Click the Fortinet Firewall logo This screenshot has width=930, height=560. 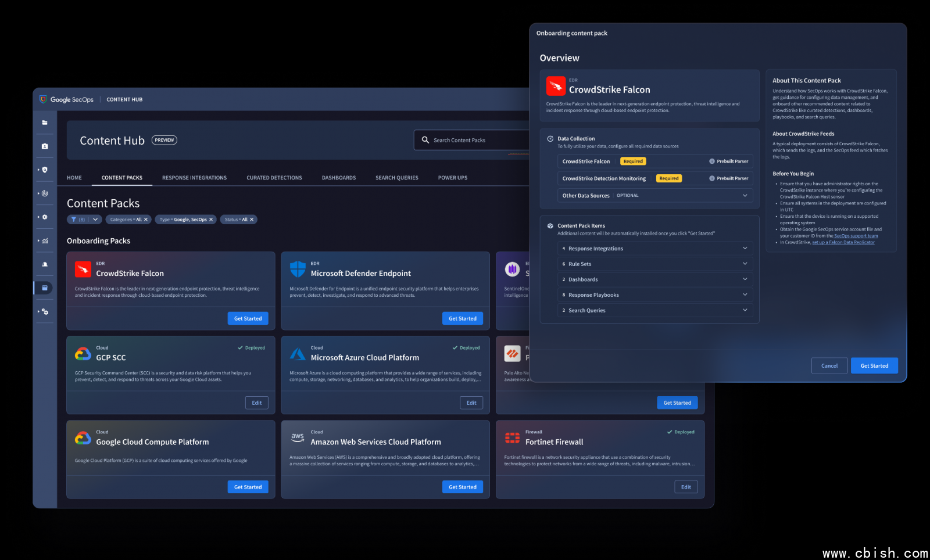click(512, 437)
